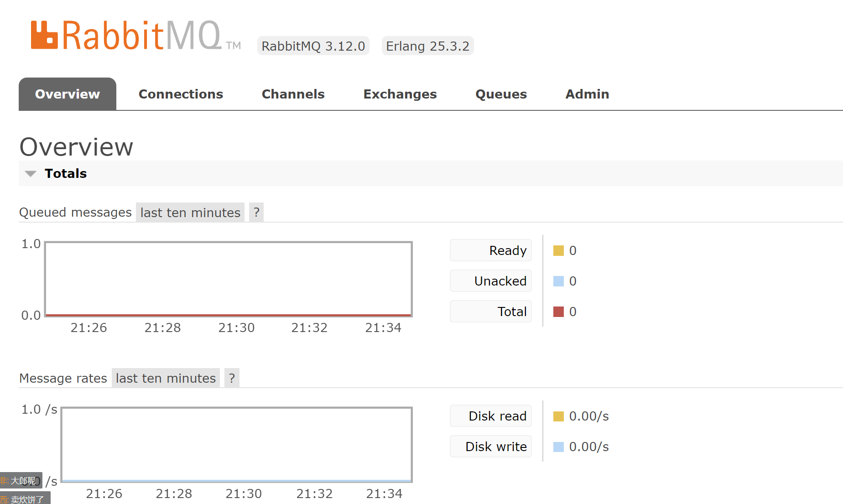Click the Total legend label

pos(491,312)
